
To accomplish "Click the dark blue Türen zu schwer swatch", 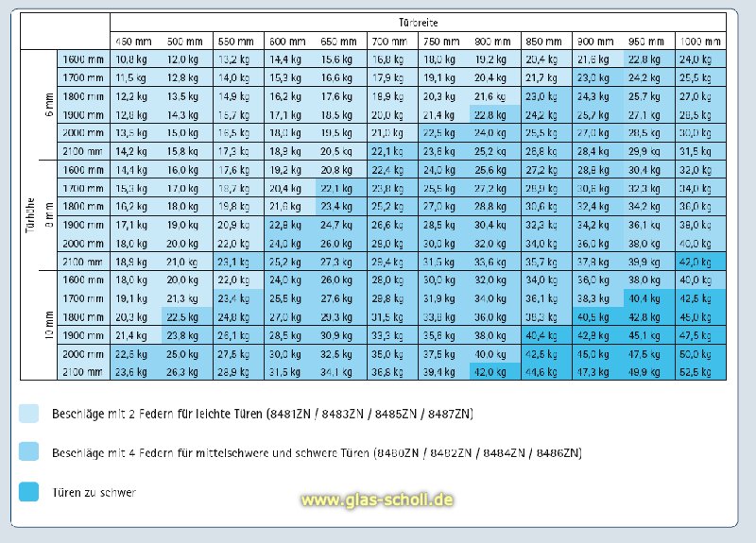I will pos(28,492).
